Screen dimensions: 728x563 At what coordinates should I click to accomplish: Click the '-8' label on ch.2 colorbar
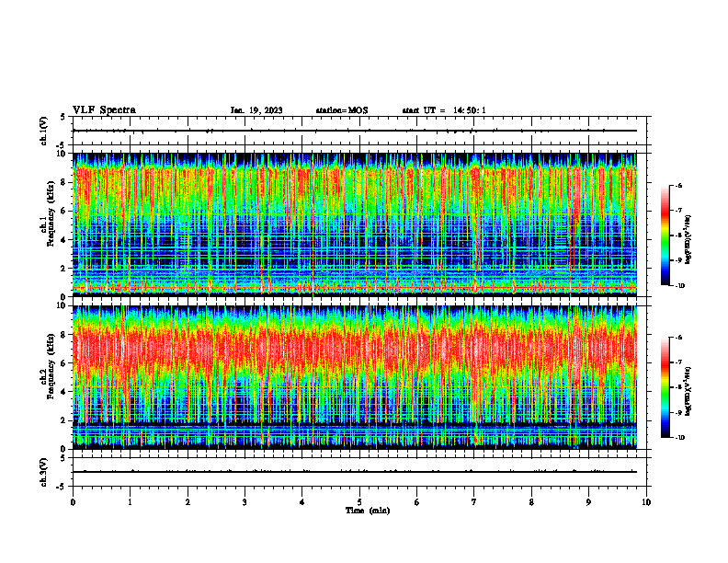point(678,387)
